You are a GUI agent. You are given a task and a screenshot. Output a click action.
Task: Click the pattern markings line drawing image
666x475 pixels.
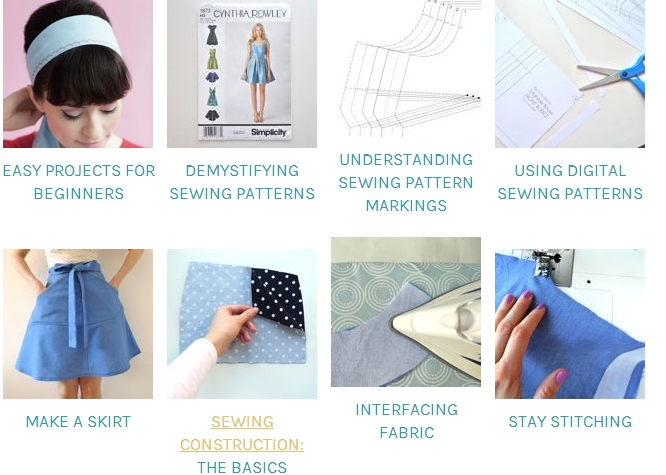click(x=406, y=68)
